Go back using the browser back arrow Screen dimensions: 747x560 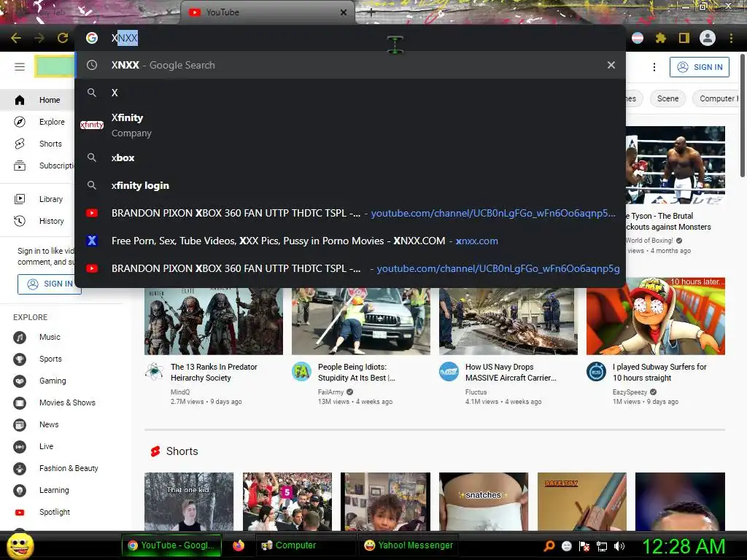point(16,38)
